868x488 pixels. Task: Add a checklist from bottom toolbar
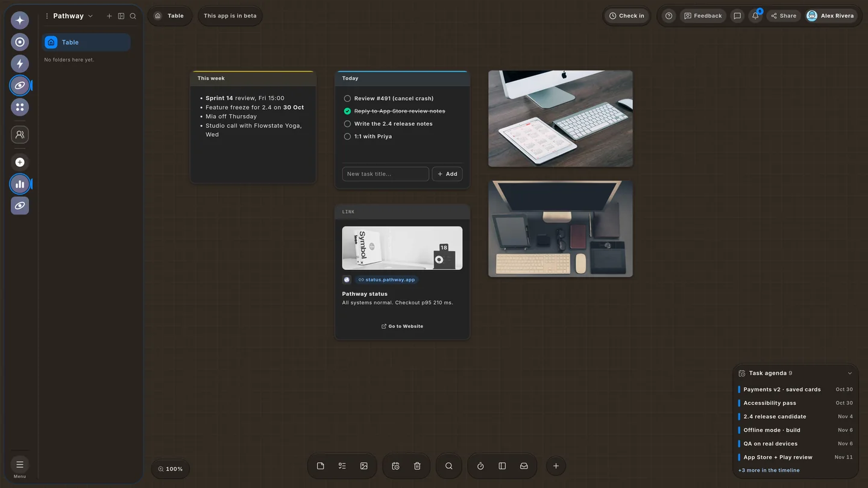(x=342, y=466)
